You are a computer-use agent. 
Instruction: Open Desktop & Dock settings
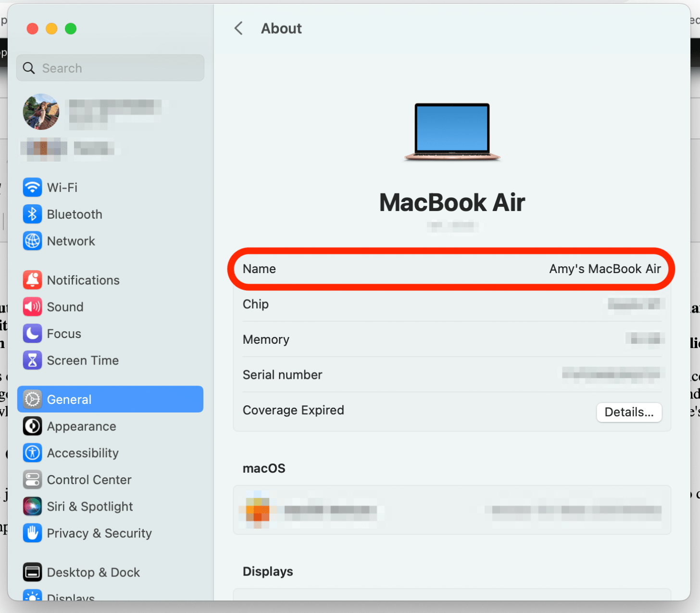pyautogui.click(x=93, y=572)
